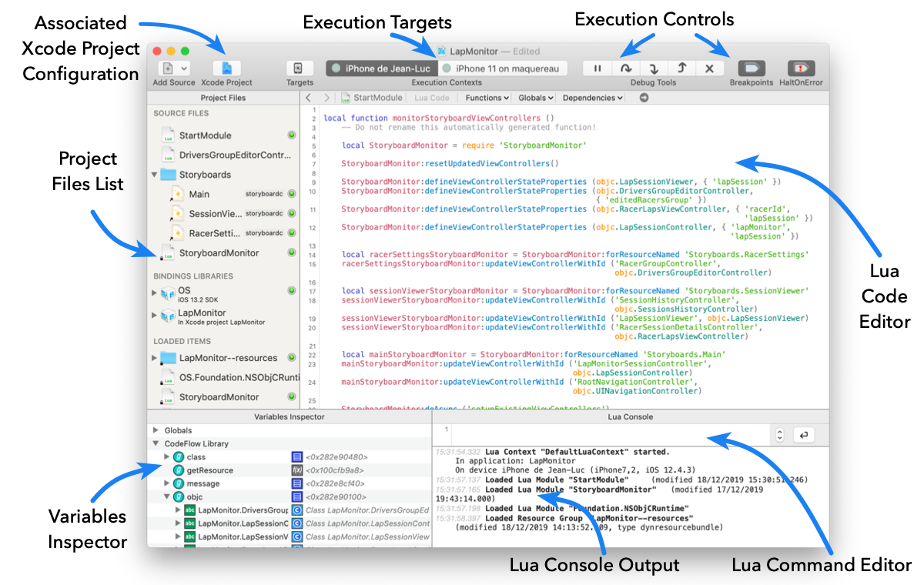Image resolution: width=924 pixels, height=585 pixels.
Task: Expand the Globals variables group
Action: 156,430
